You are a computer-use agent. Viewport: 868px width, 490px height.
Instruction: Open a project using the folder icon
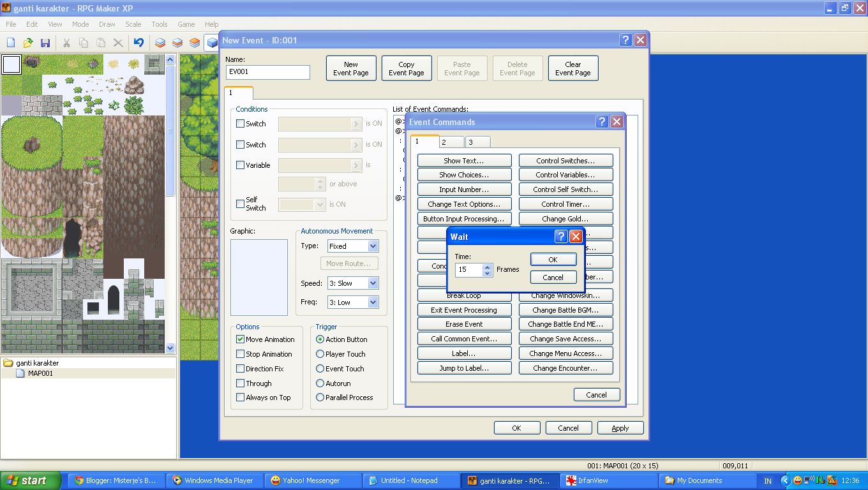[27, 43]
